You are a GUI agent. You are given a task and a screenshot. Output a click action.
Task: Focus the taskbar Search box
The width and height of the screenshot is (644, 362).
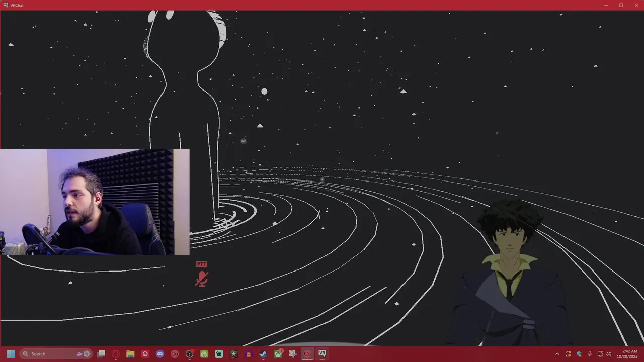coord(56,354)
